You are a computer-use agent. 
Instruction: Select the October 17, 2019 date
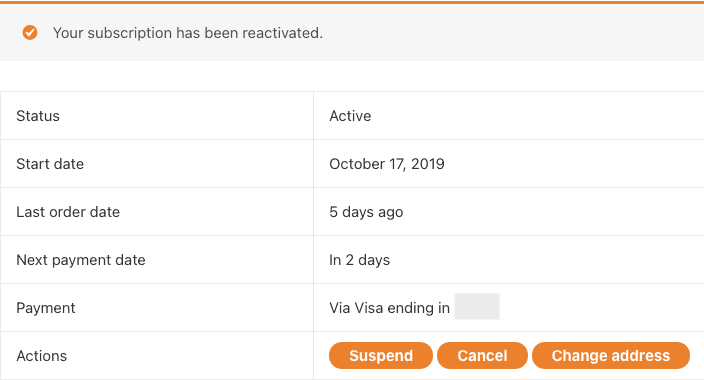387,164
